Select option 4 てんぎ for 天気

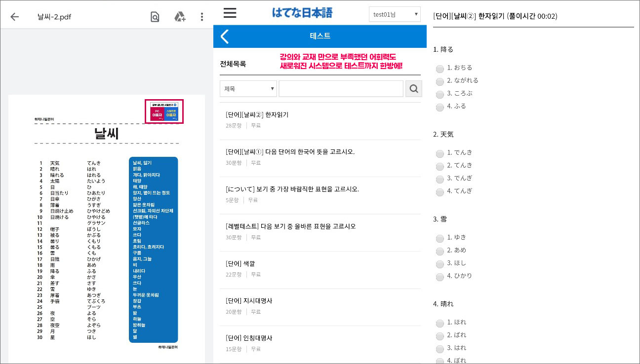point(440,192)
